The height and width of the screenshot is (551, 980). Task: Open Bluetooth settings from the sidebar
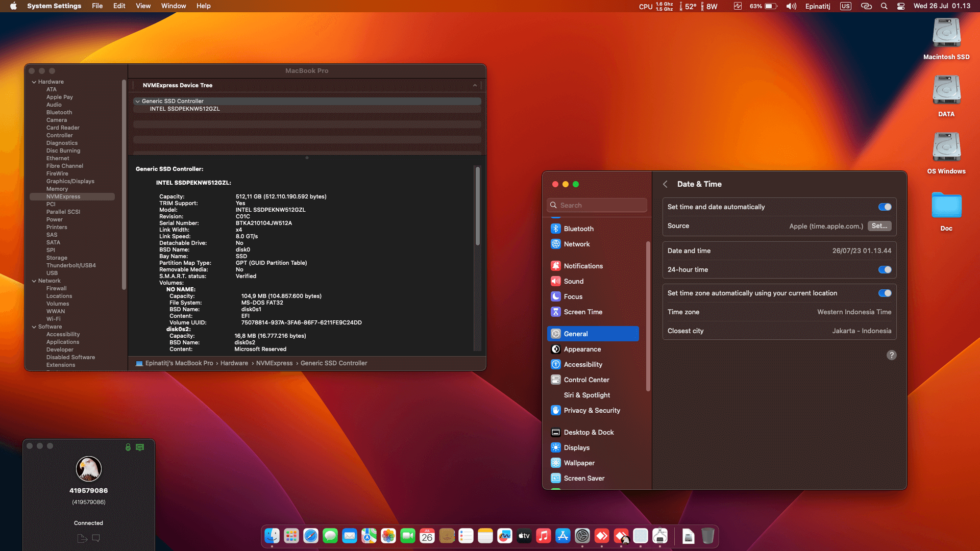coord(578,229)
